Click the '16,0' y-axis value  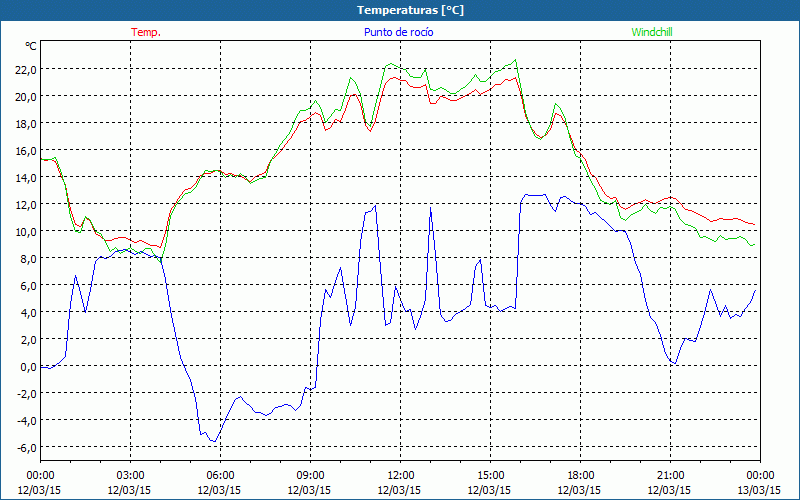(x=26, y=151)
